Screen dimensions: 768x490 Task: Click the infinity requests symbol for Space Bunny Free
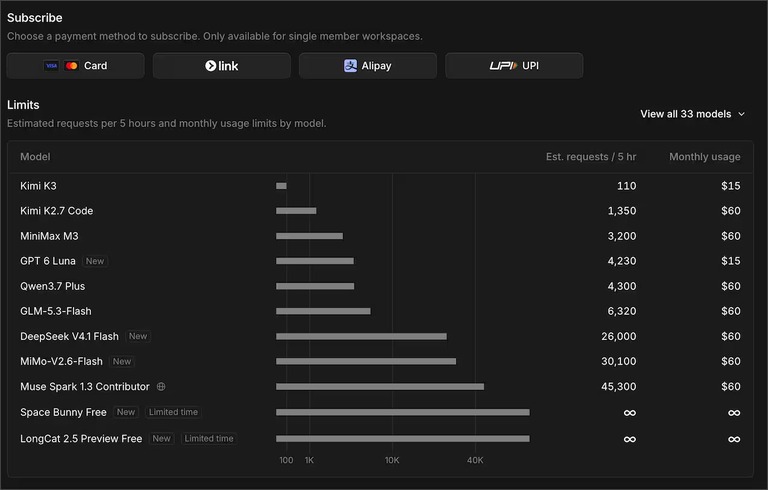[x=630, y=413]
